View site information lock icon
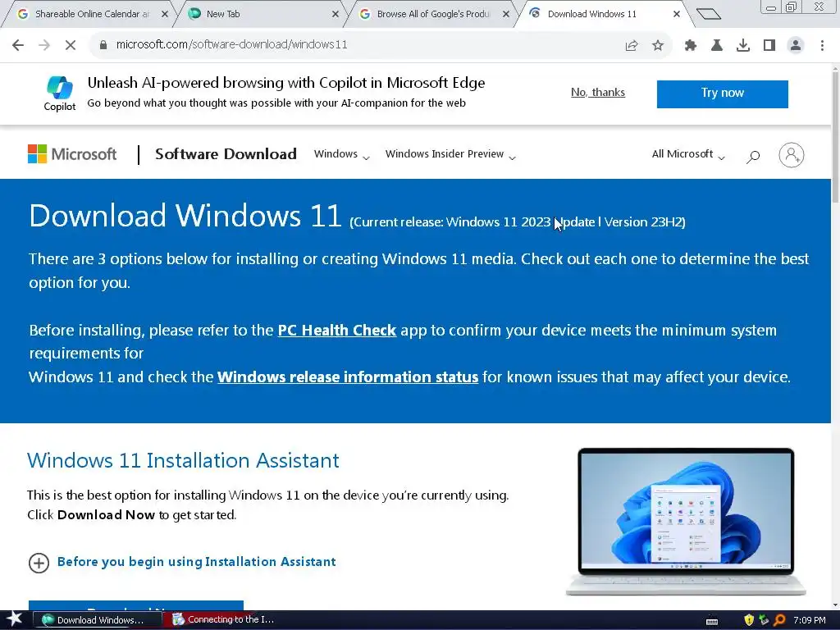This screenshot has height=630, width=840. point(103,45)
